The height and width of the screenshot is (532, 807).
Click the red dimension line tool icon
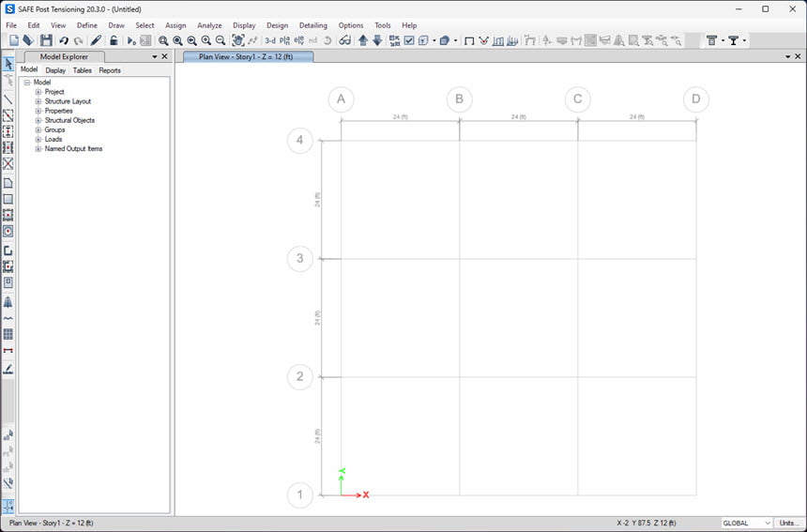(x=8, y=350)
